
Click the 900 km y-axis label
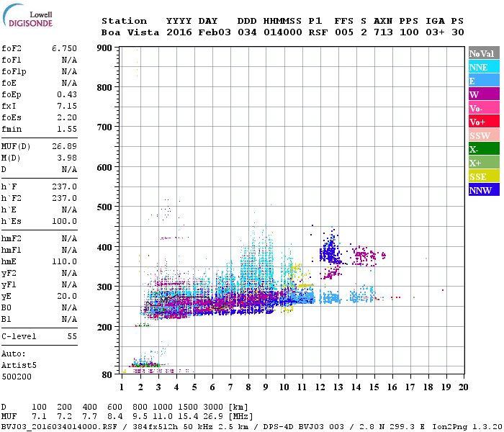[x=104, y=48]
